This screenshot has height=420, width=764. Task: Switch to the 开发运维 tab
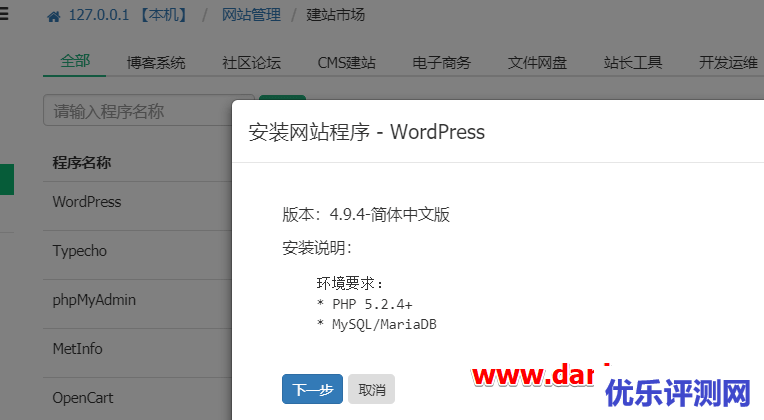(727, 62)
